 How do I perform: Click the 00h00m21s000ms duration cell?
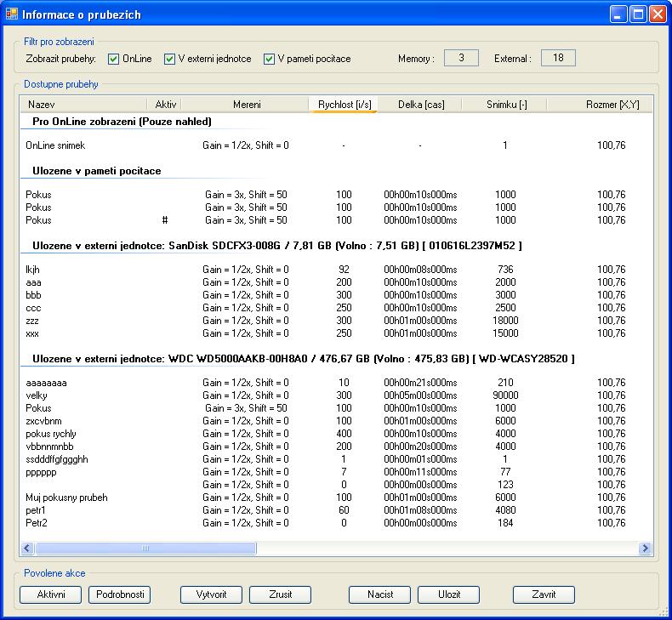[x=420, y=383]
